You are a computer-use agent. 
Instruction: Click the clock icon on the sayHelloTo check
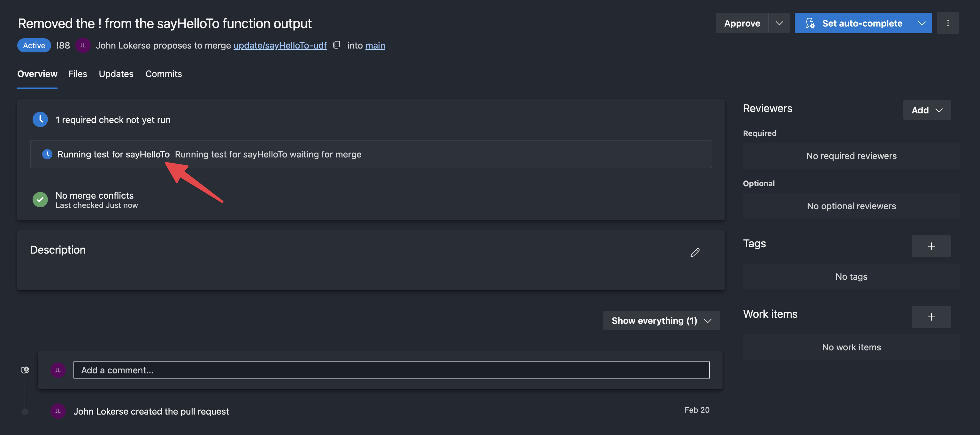(47, 154)
